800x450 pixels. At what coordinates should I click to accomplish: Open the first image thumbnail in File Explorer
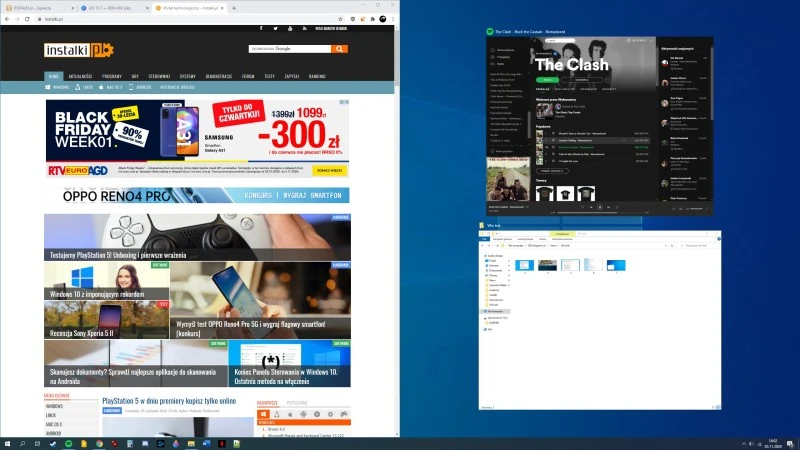pos(522,265)
